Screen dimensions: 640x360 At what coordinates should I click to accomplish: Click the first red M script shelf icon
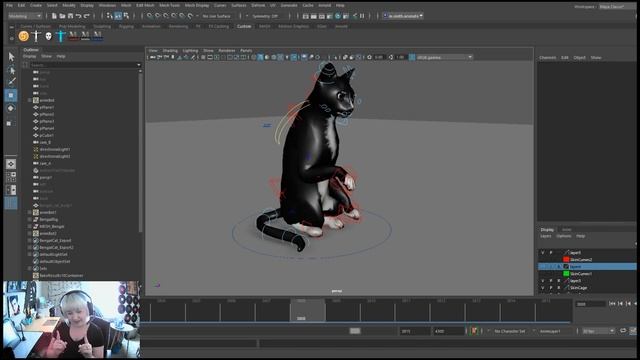[73, 36]
